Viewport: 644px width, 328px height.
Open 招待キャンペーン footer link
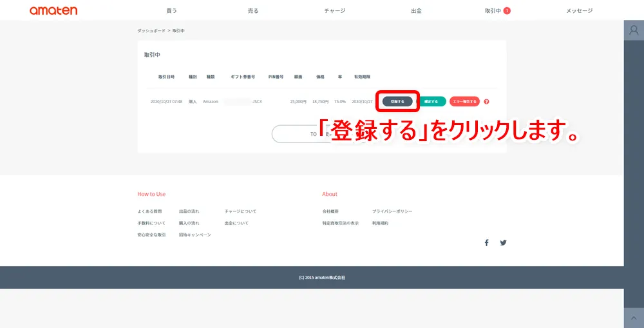click(194, 235)
